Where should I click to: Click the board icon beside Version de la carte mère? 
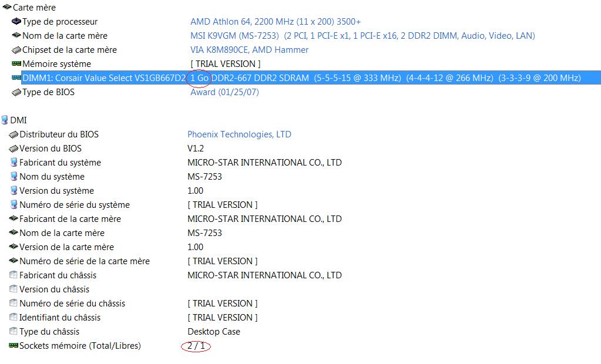(14, 247)
